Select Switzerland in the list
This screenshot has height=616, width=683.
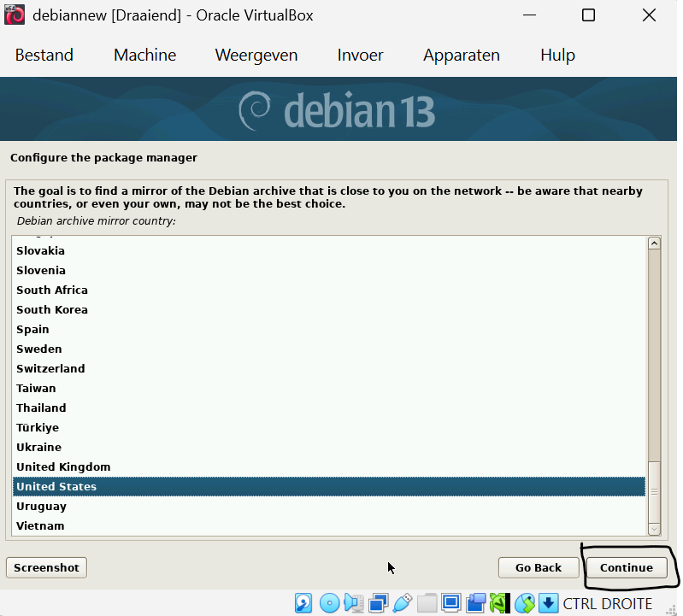pos(329,368)
